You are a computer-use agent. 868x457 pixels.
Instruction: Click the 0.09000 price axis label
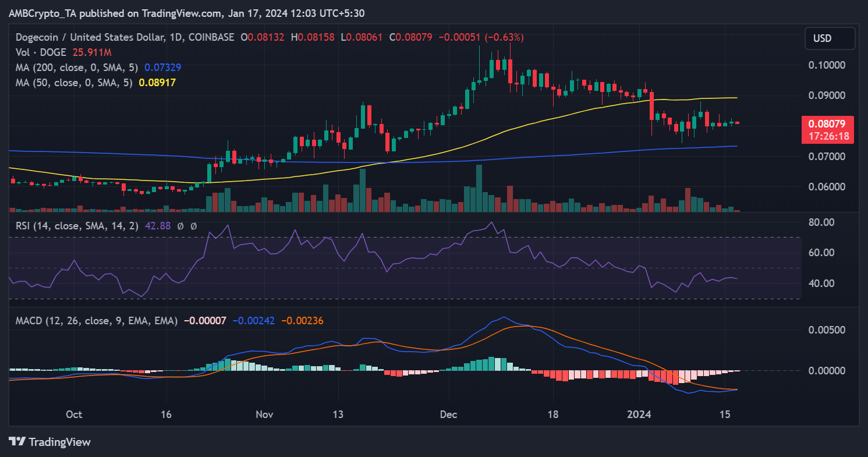coord(827,95)
